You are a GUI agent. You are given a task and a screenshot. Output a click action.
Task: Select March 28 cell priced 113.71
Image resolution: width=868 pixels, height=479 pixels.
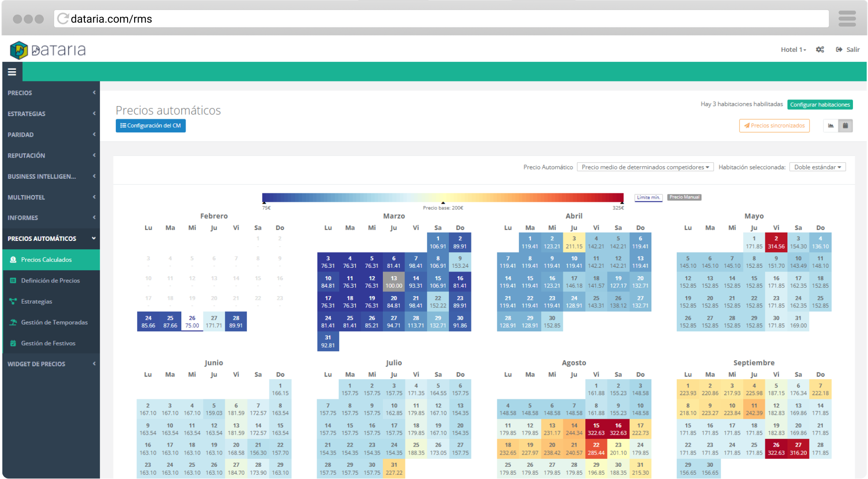(x=416, y=322)
